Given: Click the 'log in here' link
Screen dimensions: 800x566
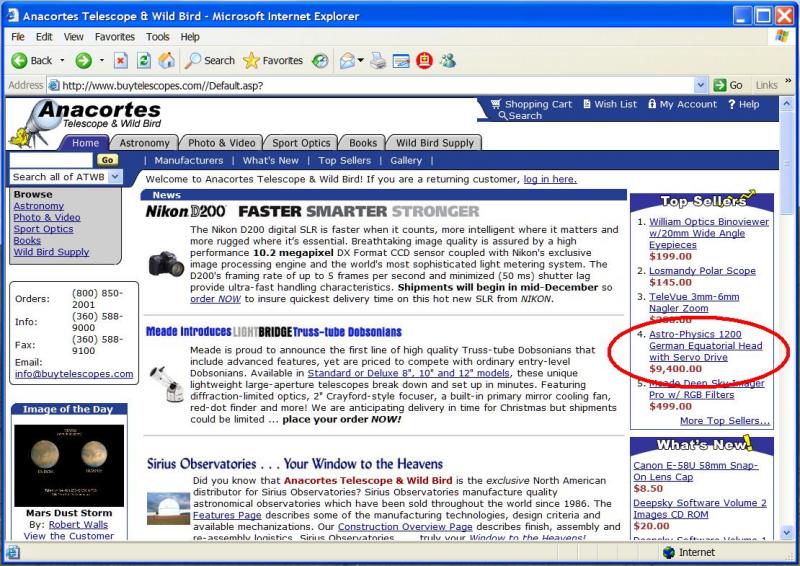Looking at the screenshot, I should point(550,179).
